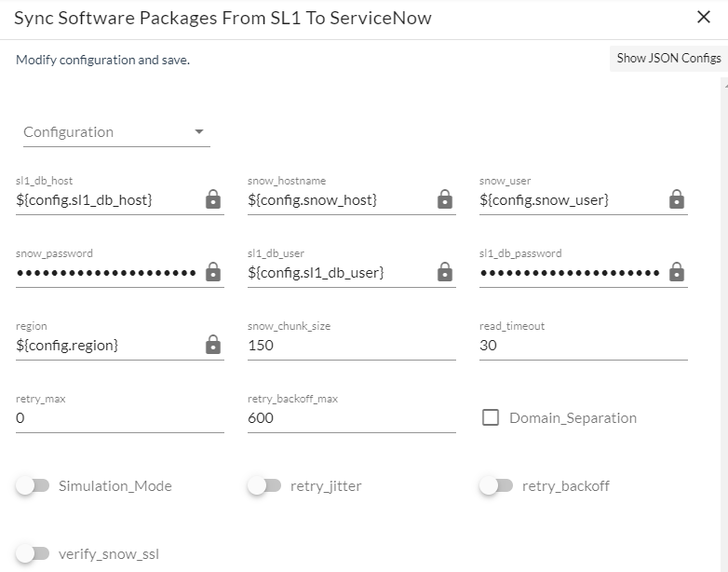Viewport: 728px width, 572px height.
Task: Enable the retry_backoff toggle
Action: [x=495, y=485]
